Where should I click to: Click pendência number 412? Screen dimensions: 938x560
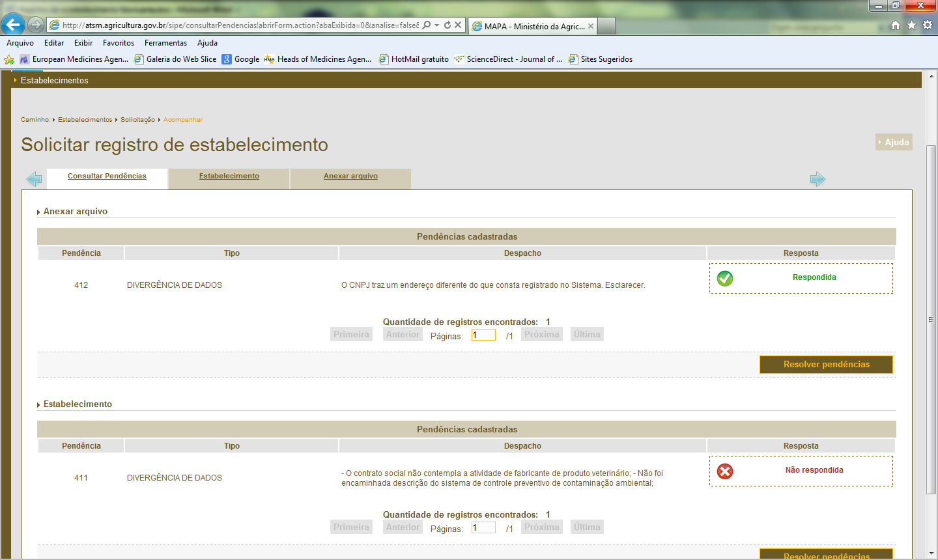(81, 285)
